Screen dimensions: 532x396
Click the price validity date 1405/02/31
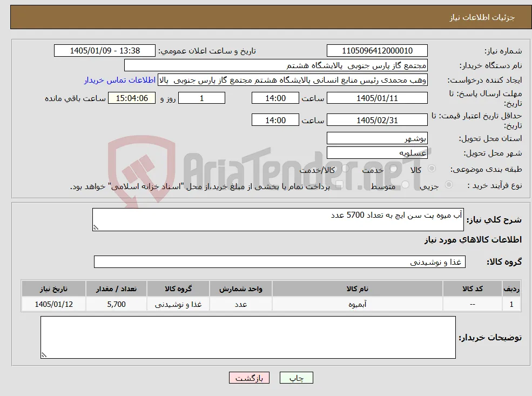tap(377, 120)
